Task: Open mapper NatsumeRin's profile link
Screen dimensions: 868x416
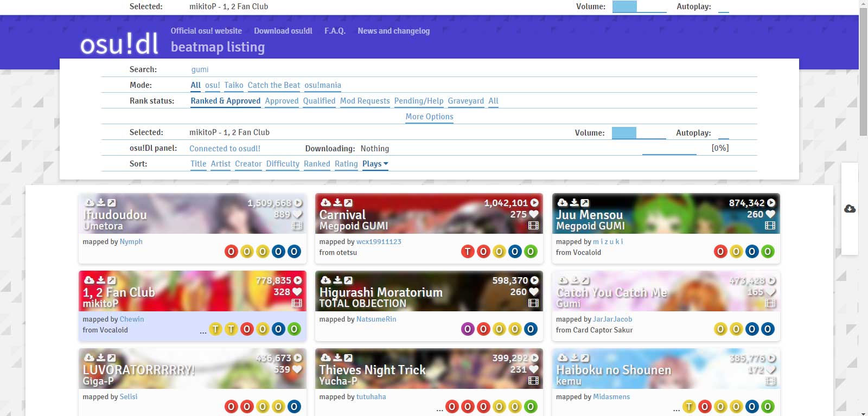Action: pos(376,319)
